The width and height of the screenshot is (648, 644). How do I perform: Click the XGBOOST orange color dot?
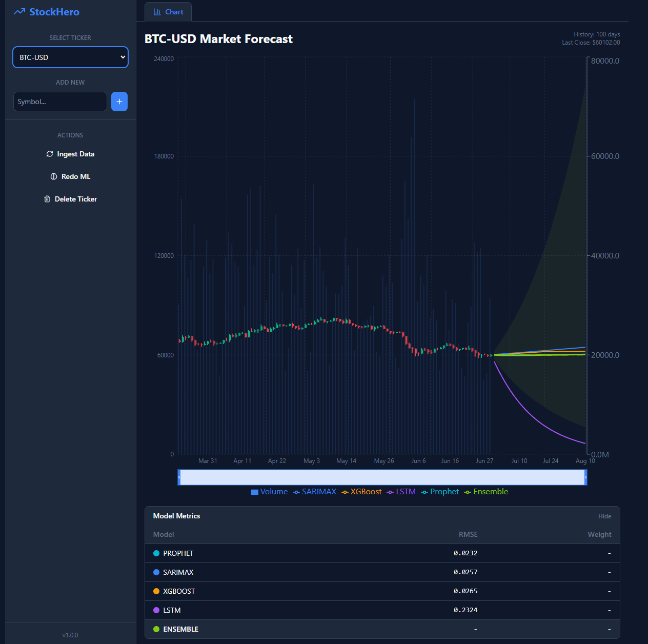click(x=156, y=591)
